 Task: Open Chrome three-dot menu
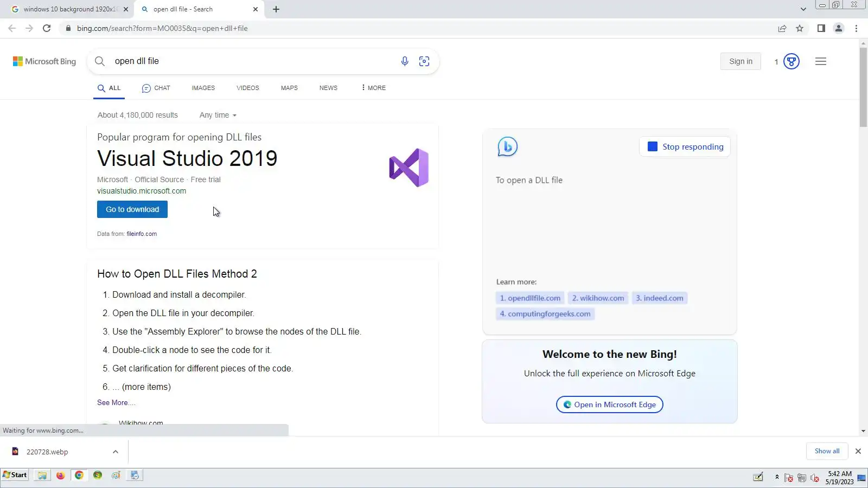(x=857, y=28)
